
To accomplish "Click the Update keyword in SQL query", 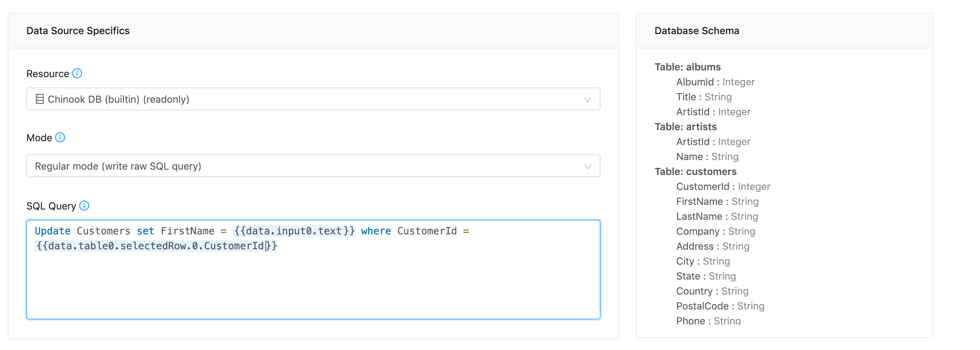I will click(53, 231).
